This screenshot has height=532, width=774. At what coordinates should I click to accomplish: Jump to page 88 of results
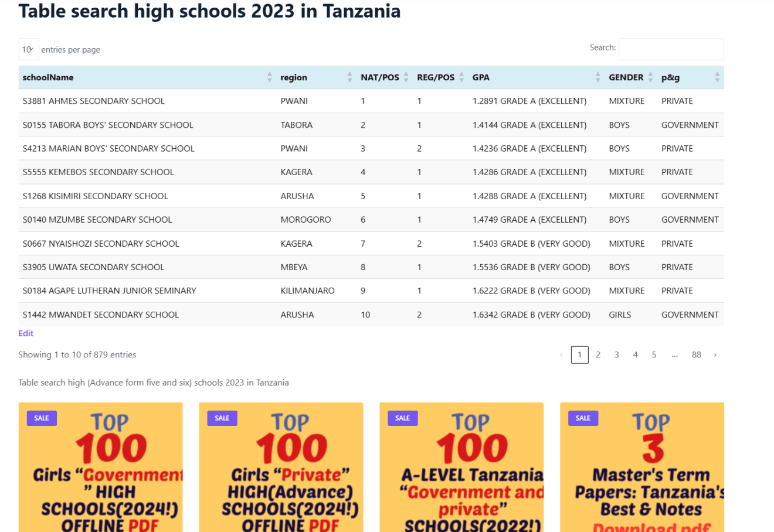pos(696,354)
